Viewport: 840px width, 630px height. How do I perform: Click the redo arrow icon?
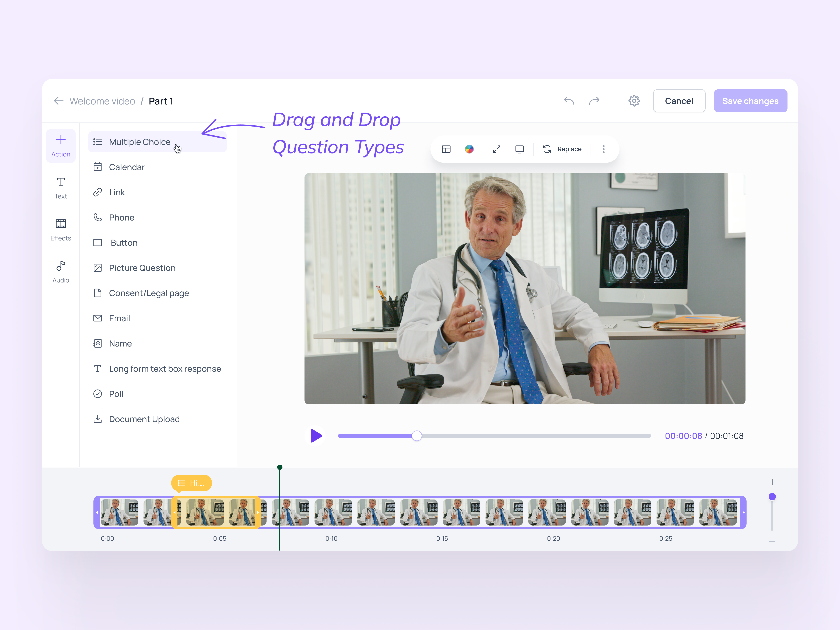coord(594,101)
